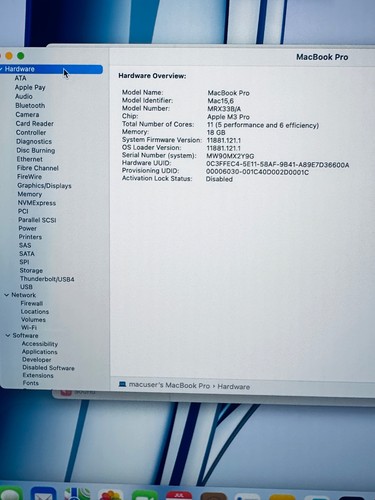
Task: Open Calendar from the Dock
Action: point(179,495)
